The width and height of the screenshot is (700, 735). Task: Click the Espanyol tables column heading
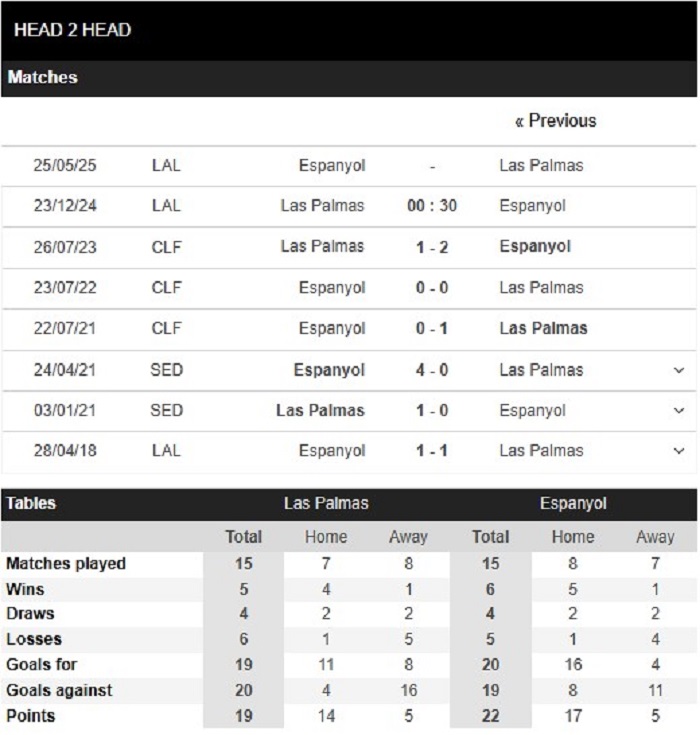click(573, 503)
